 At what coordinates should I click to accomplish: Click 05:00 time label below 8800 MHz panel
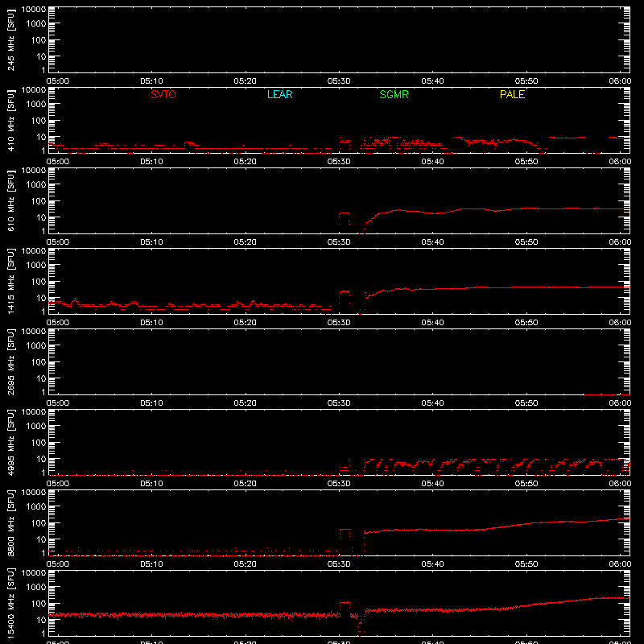coord(58,564)
